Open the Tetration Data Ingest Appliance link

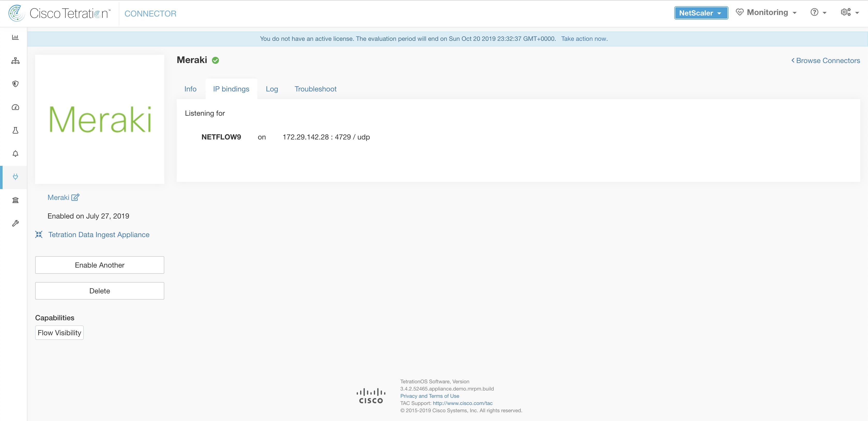tap(98, 235)
